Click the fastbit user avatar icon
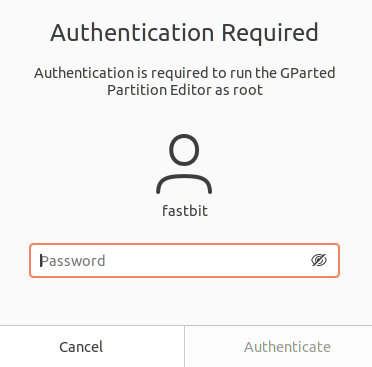372x367 pixels. pos(184,164)
